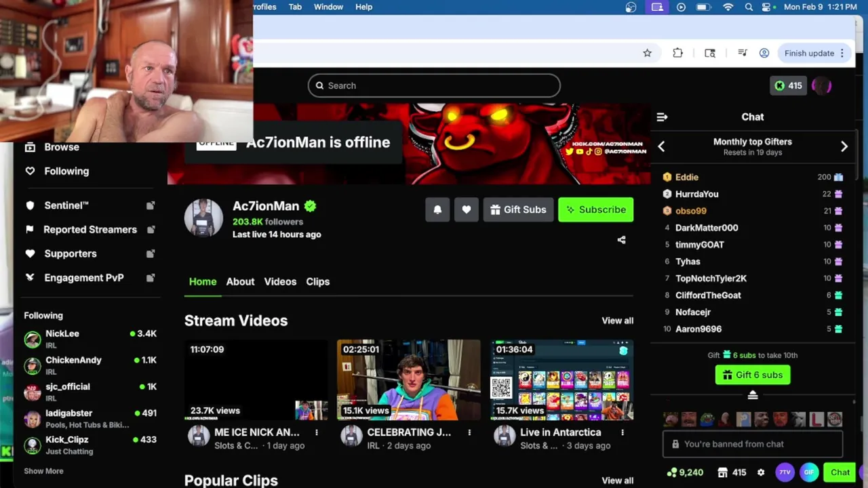Open options for ME ICE NICK video
Image resolution: width=868 pixels, height=488 pixels.
(x=317, y=432)
